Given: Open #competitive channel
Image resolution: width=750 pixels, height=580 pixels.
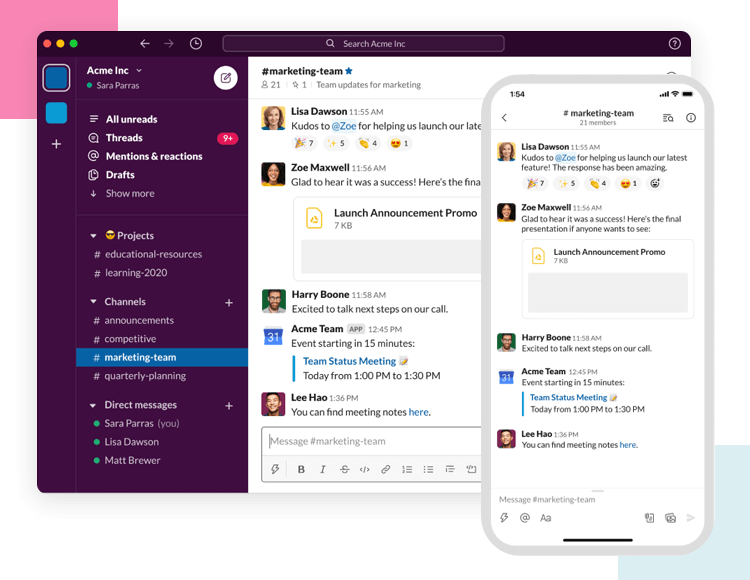Looking at the screenshot, I should click(162, 339).
